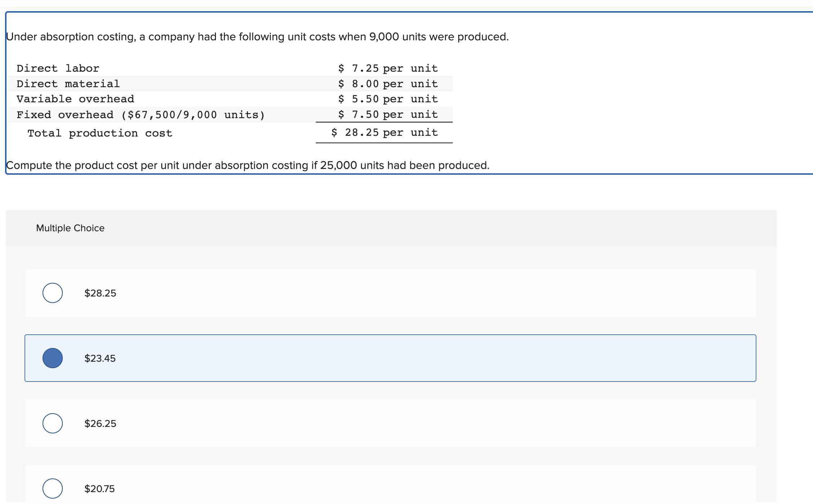Click the $20.75 answer label

(x=100, y=489)
